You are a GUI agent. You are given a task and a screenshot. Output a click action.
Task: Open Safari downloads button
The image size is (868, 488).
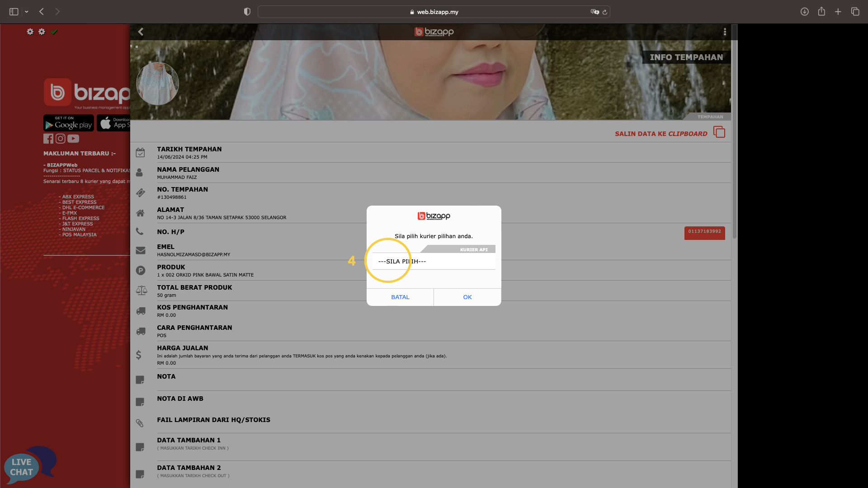(x=804, y=12)
